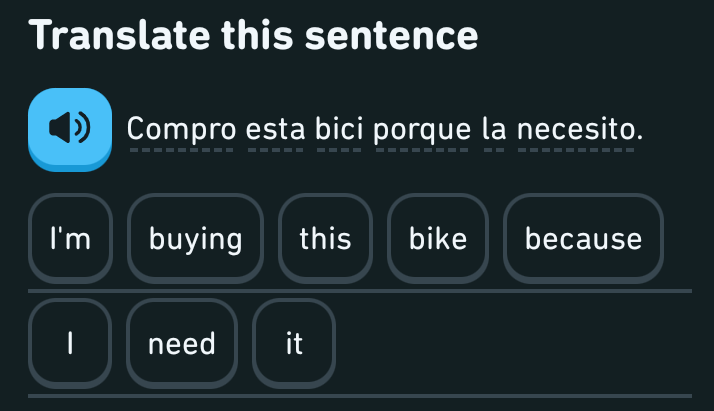Select the "buying" word tile
The image size is (714, 411).
pos(196,239)
